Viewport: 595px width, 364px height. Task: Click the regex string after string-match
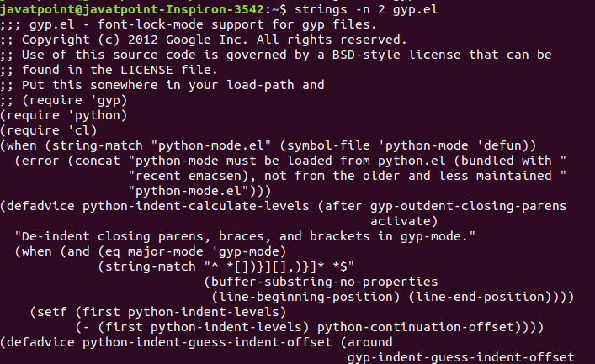(x=279, y=267)
